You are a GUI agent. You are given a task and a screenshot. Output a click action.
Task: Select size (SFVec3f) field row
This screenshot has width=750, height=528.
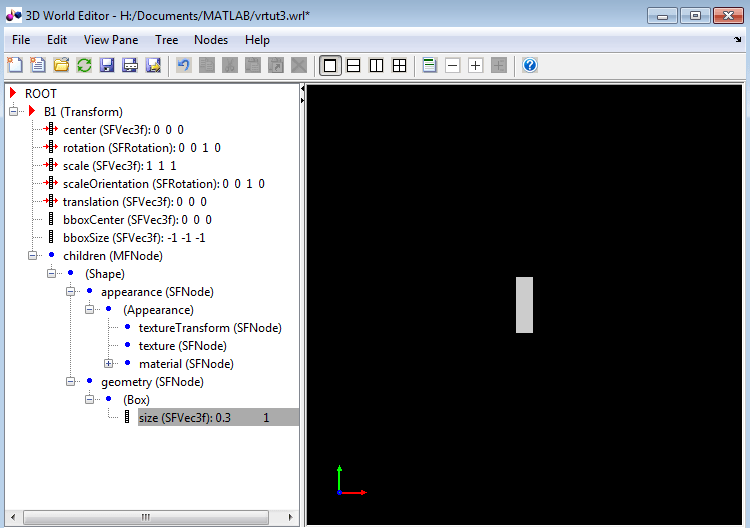click(218, 418)
